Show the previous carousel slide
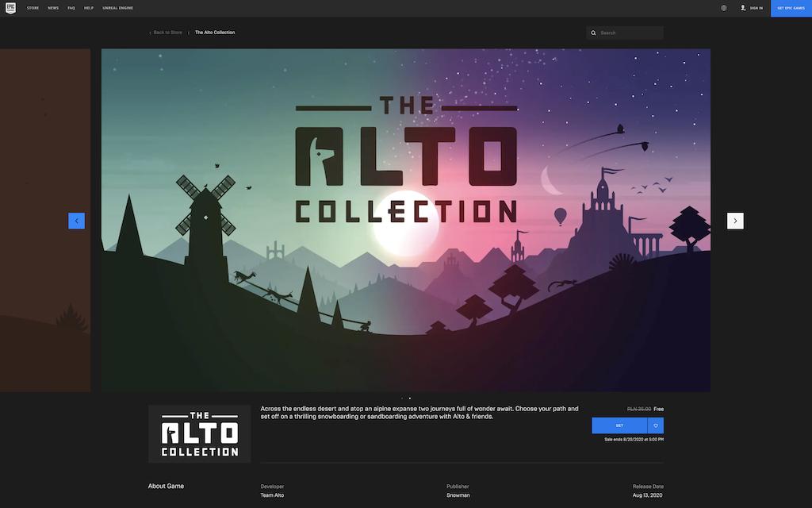This screenshot has width=812, height=508. point(77,221)
